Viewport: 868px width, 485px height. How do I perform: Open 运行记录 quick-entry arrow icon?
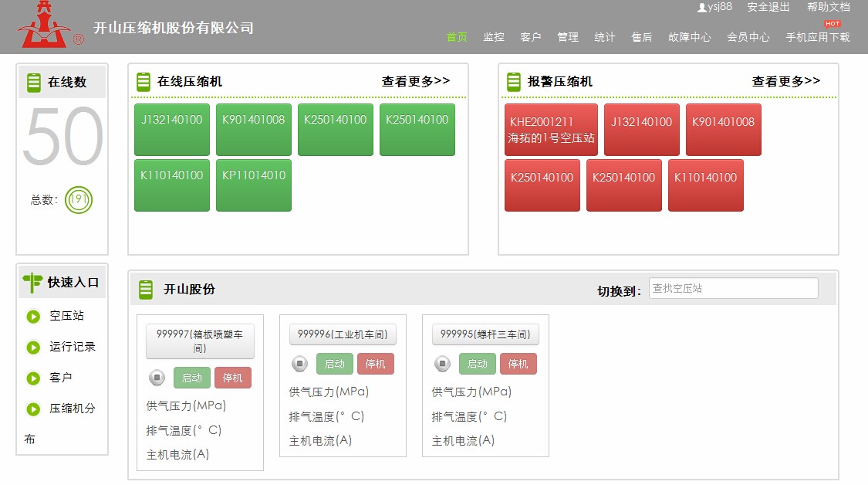click(33, 348)
